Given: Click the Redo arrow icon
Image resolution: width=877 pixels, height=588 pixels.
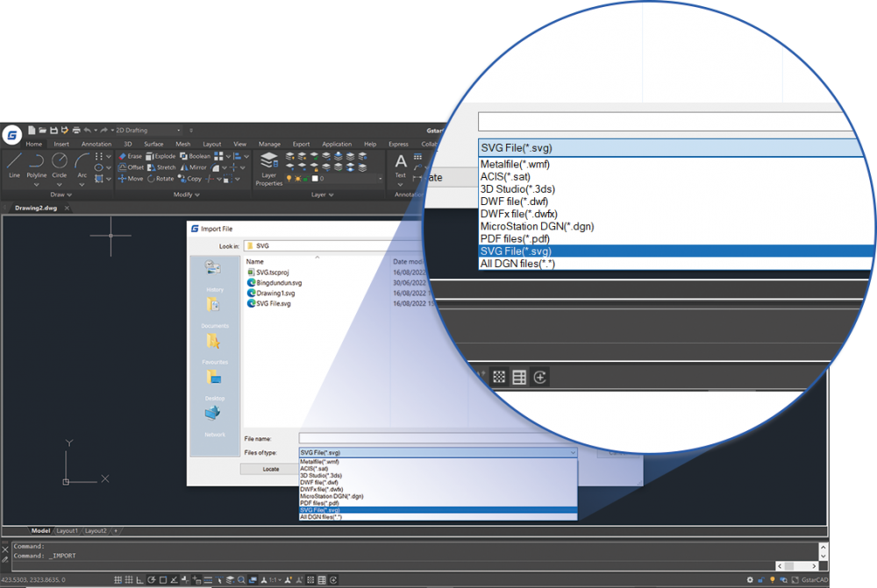Looking at the screenshot, I should tap(104, 131).
